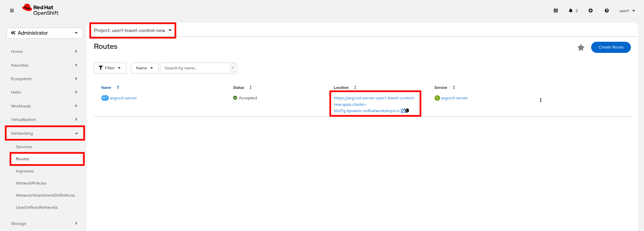Image resolution: width=644 pixels, height=231 pixels.
Task: Open the argocd-server route name link
Action: (123, 98)
